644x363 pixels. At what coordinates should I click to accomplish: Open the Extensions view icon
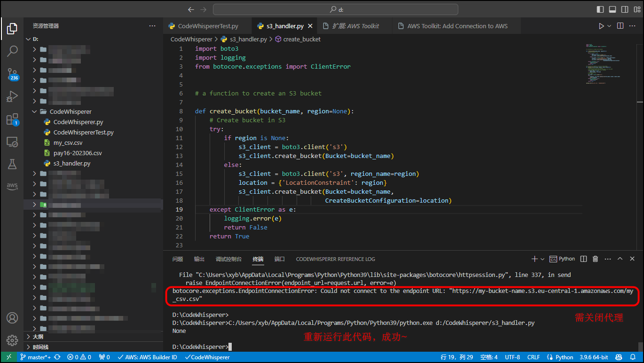pyautogui.click(x=12, y=119)
